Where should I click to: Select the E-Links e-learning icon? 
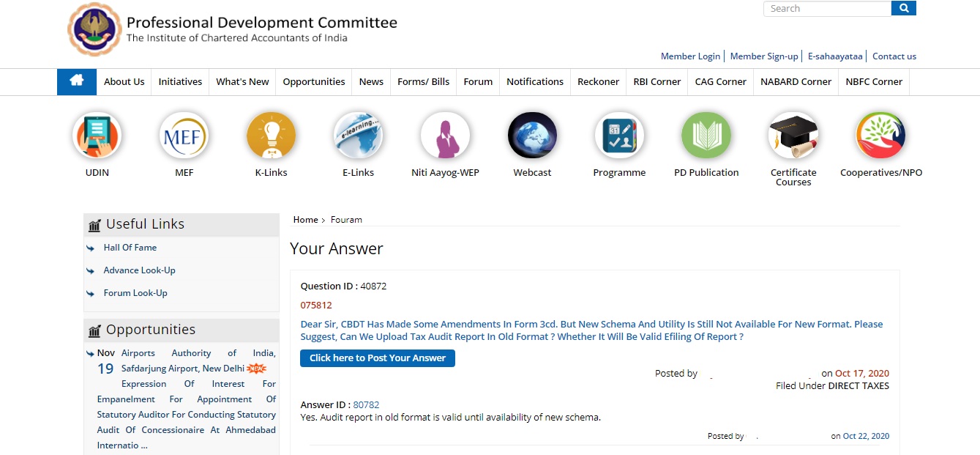[x=358, y=136]
